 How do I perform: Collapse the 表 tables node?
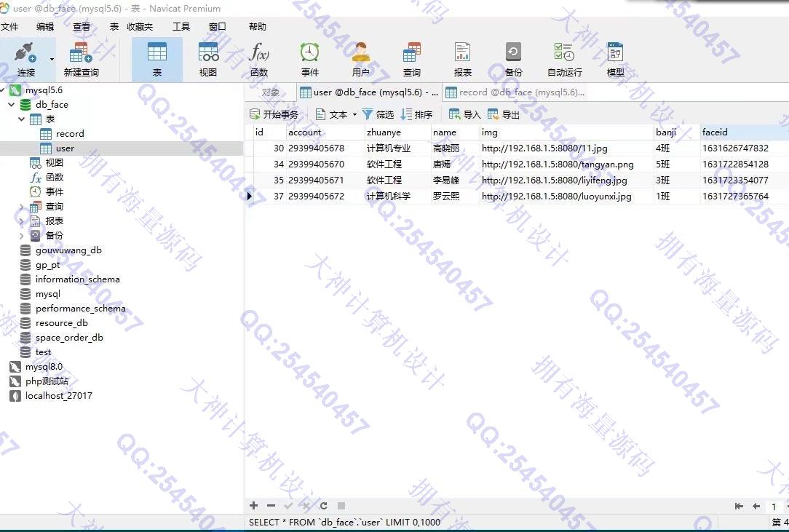point(21,119)
